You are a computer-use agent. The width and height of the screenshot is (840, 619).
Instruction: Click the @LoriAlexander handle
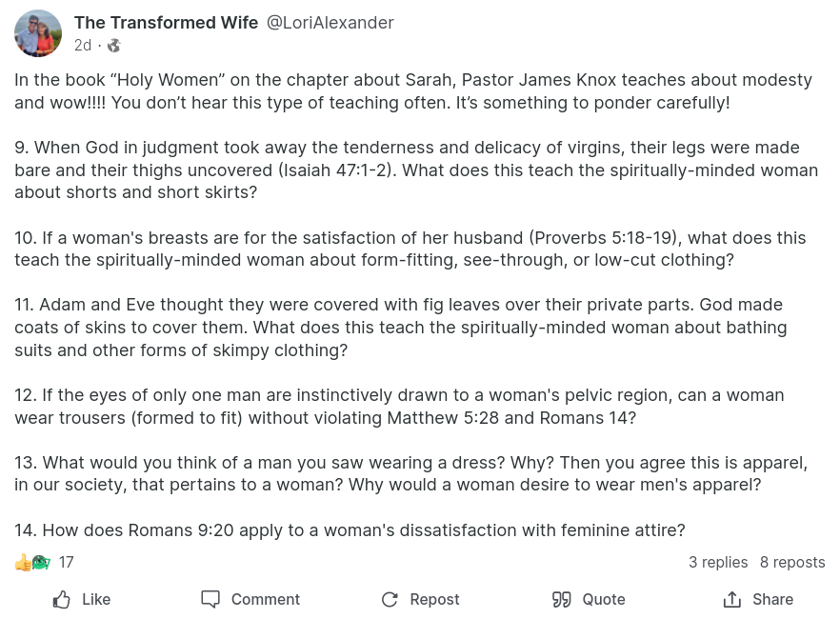point(330,23)
